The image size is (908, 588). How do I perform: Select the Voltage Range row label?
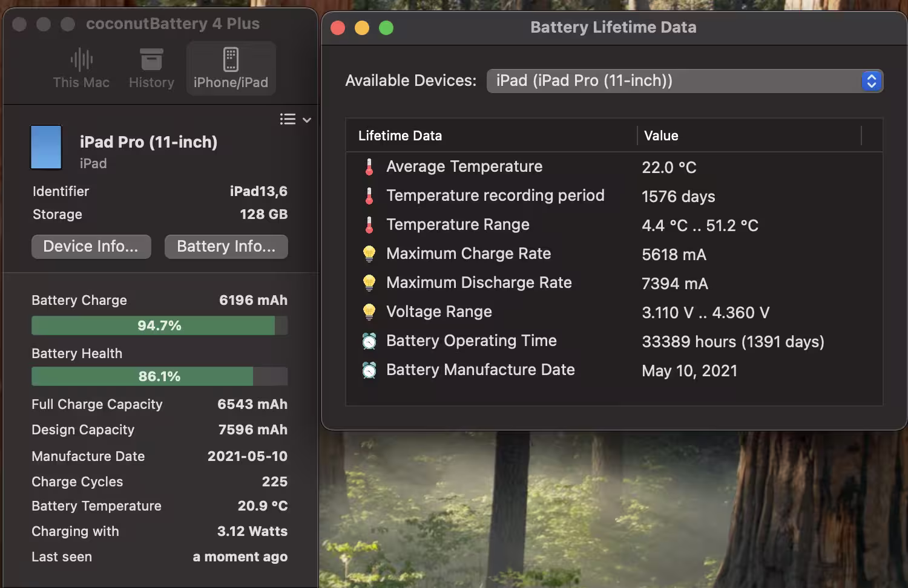(x=439, y=312)
